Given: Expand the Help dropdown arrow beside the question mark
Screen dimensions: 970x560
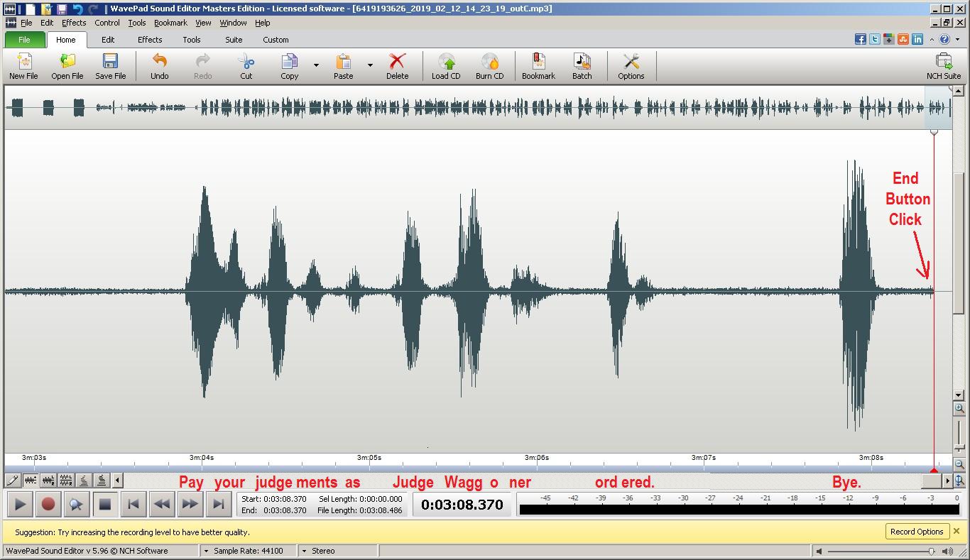Looking at the screenshot, I should point(957,40).
